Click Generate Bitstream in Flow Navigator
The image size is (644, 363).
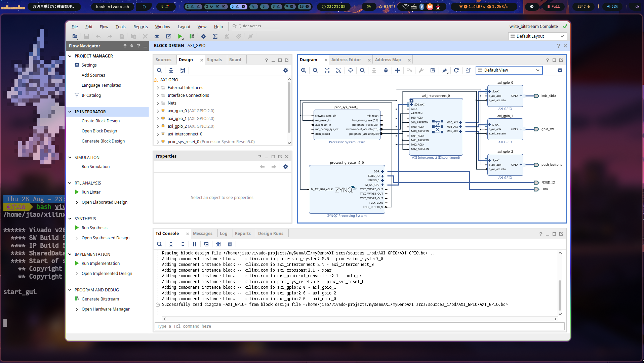tap(100, 299)
